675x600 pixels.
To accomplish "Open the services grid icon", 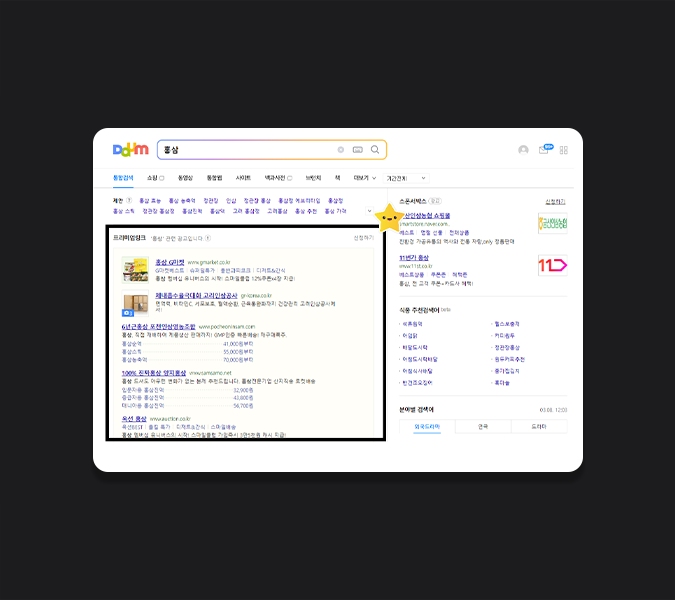I will (x=564, y=150).
